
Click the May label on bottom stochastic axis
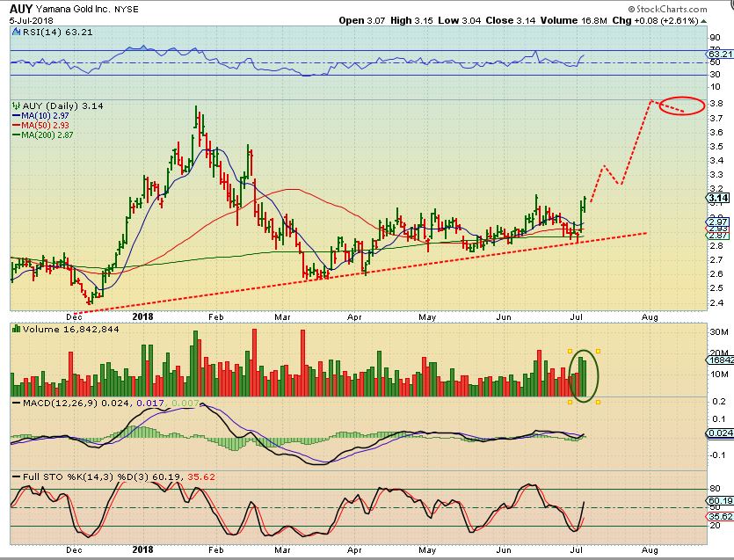(x=427, y=550)
